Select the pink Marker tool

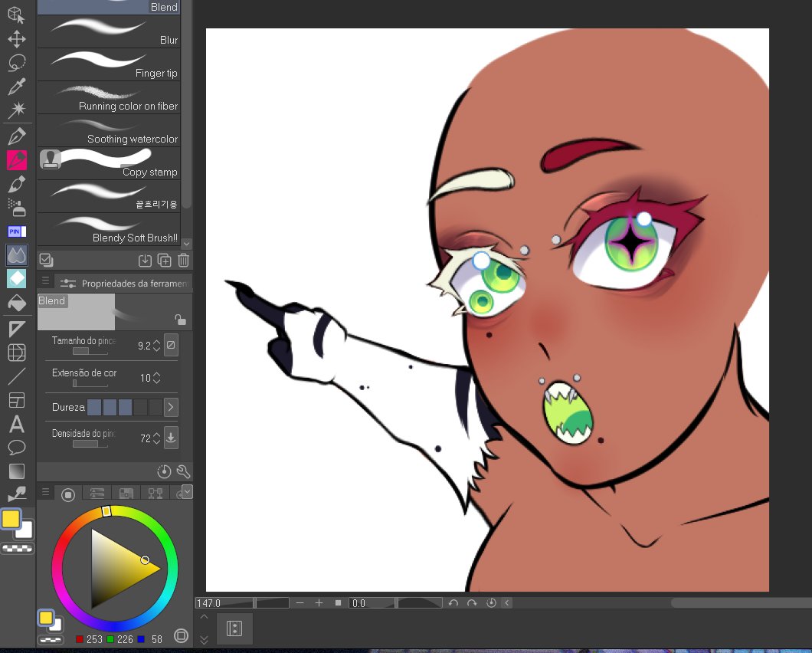17,159
